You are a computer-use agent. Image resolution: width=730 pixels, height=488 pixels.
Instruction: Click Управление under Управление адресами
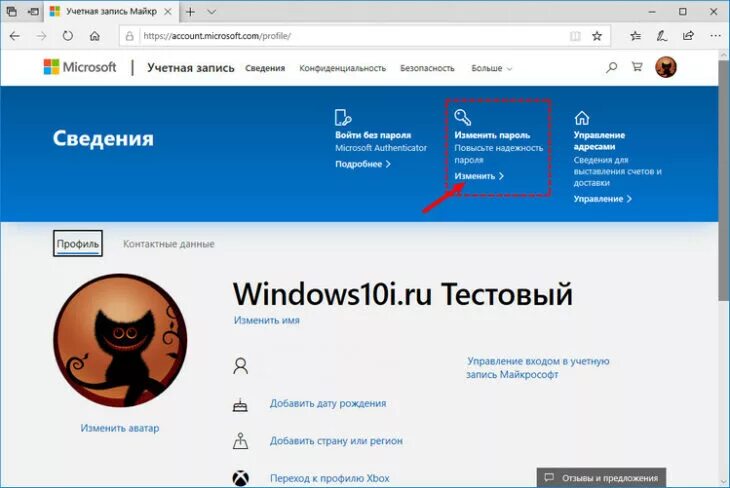[603, 199]
